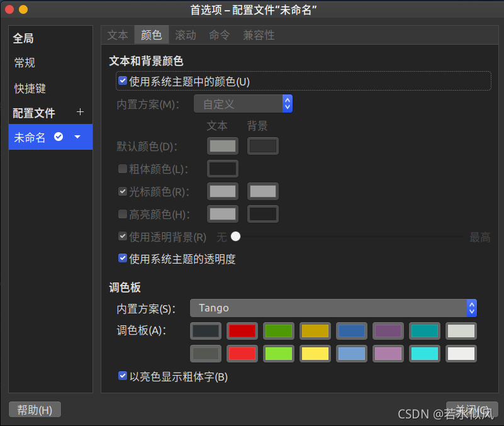Open the dropdown arrow beside 未命名
This screenshot has height=426, width=504.
click(x=77, y=137)
